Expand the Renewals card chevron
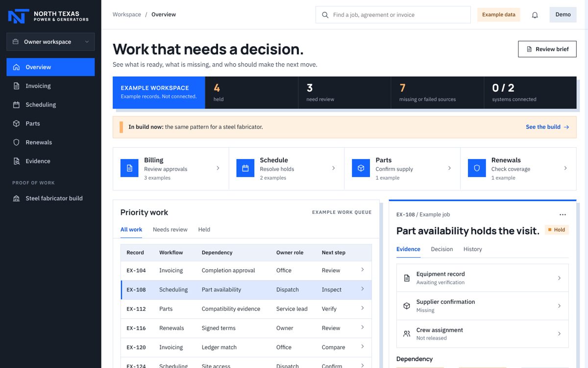 [565, 168]
